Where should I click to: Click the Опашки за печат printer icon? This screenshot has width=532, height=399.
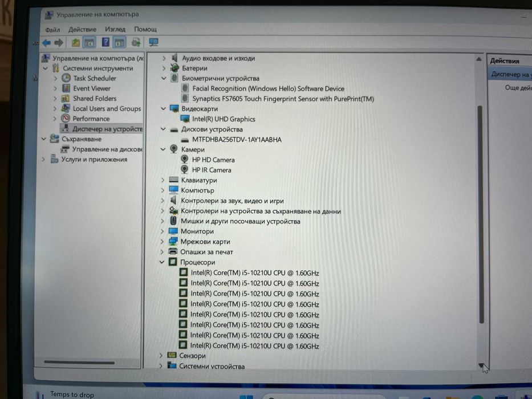[173, 251]
